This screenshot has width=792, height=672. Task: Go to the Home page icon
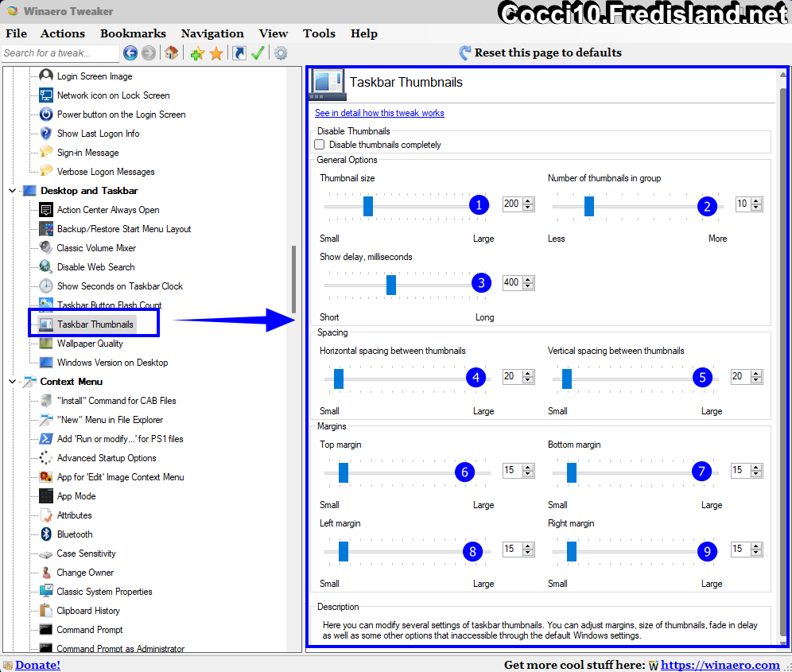pos(171,52)
